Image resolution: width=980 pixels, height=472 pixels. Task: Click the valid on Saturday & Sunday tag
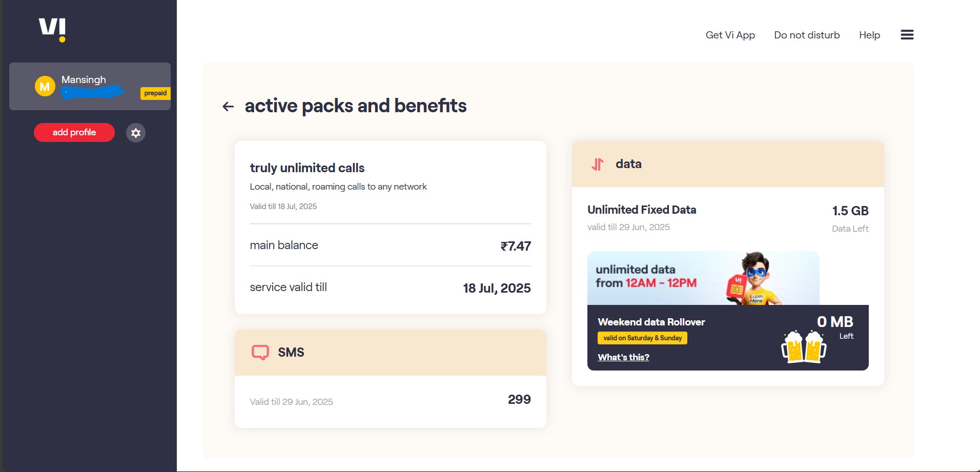click(x=642, y=338)
